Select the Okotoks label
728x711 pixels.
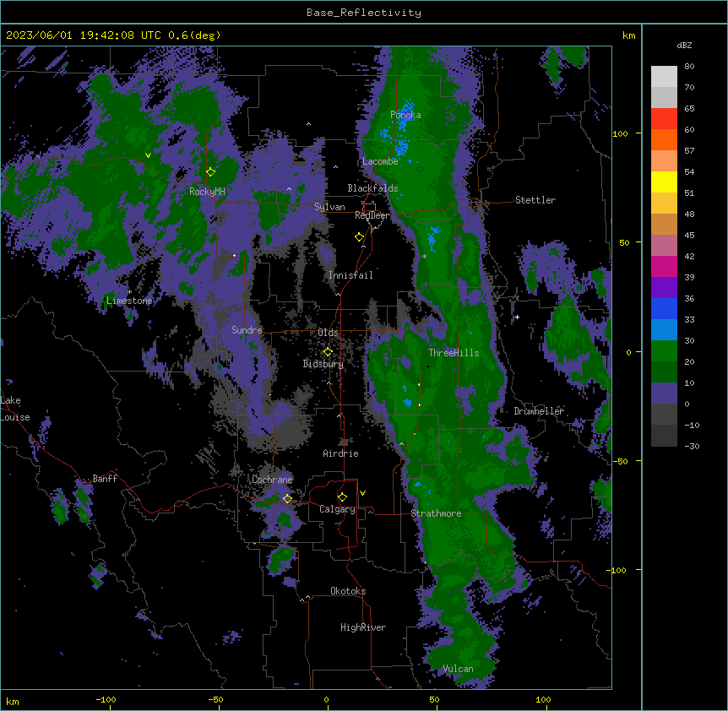tap(348, 591)
